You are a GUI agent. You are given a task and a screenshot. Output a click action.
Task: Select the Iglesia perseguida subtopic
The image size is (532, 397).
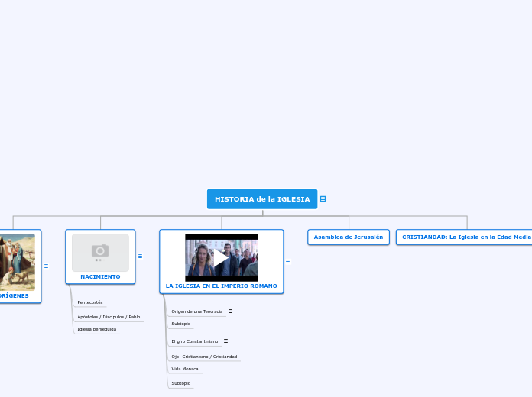(97, 329)
